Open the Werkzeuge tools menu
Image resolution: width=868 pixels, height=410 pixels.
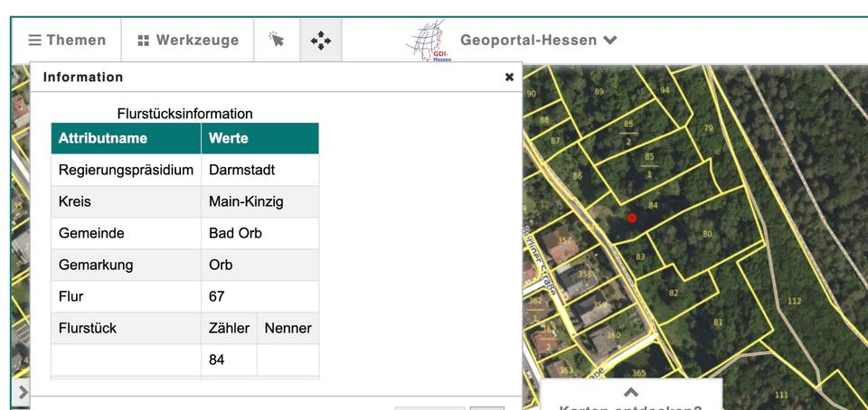point(188,41)
